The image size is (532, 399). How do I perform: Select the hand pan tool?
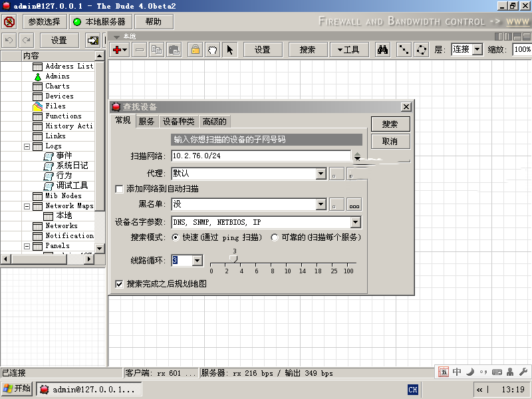(212, 50)
